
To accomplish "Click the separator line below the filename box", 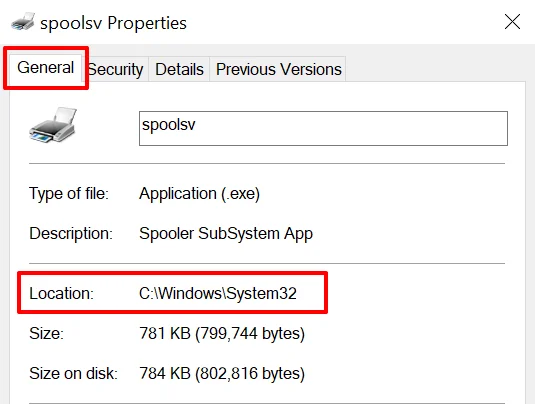I will (267, 163).
